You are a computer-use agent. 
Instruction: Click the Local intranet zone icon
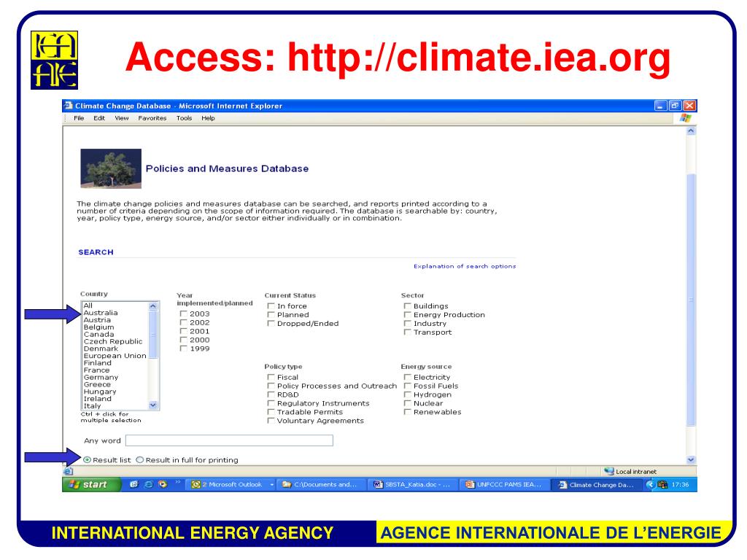[609, 471]
